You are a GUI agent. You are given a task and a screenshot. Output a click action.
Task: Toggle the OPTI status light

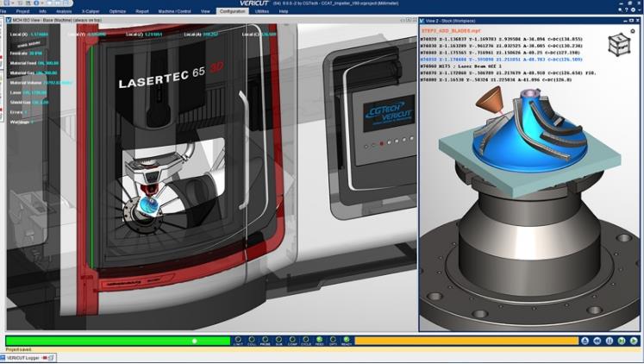pos(333,341)
